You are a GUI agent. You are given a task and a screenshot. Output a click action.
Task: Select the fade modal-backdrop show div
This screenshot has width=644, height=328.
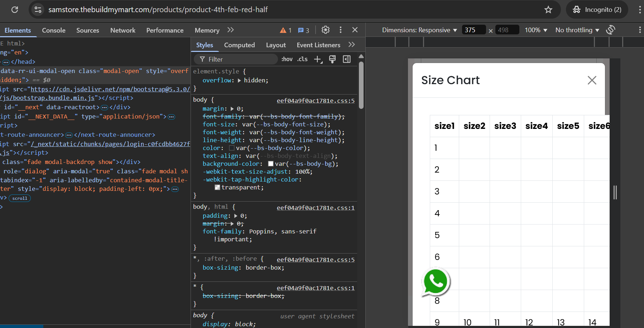coord(72,162)
